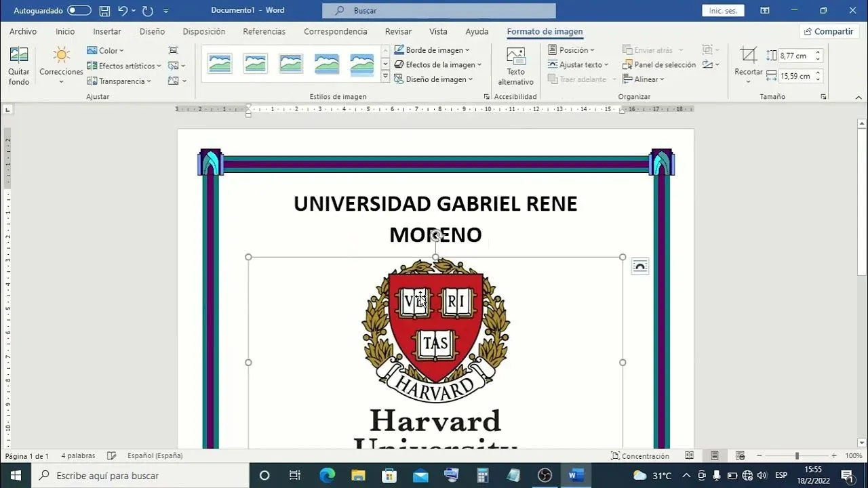
Task: Switch to Read Mode view icon
Action: [x=689, y=456]
